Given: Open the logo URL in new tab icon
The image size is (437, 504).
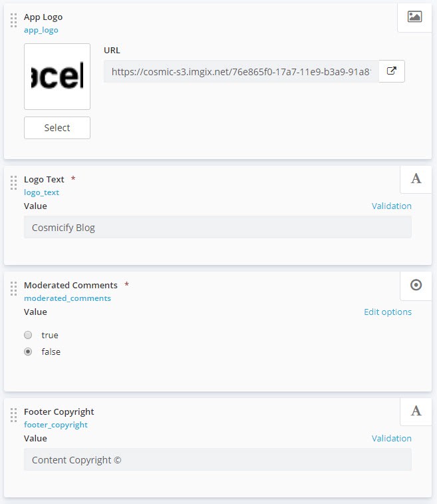Looking at the screenshot, I should pos(392,71).
